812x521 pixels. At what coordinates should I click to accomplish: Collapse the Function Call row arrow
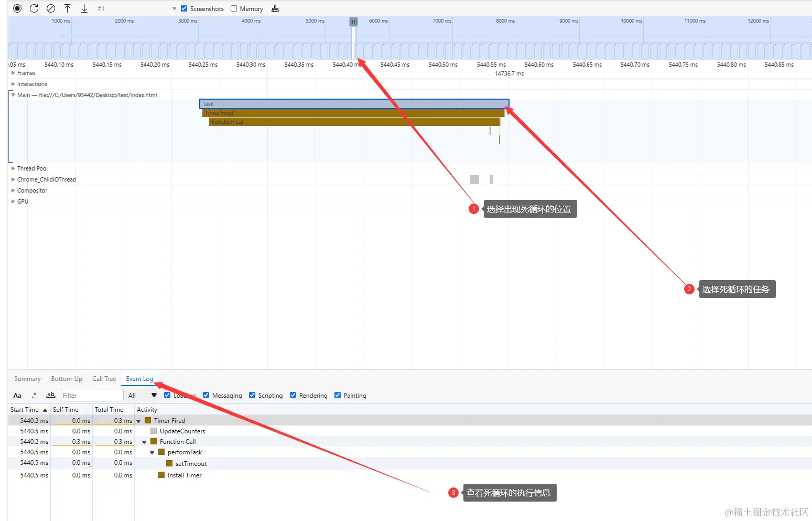[144, 442]
